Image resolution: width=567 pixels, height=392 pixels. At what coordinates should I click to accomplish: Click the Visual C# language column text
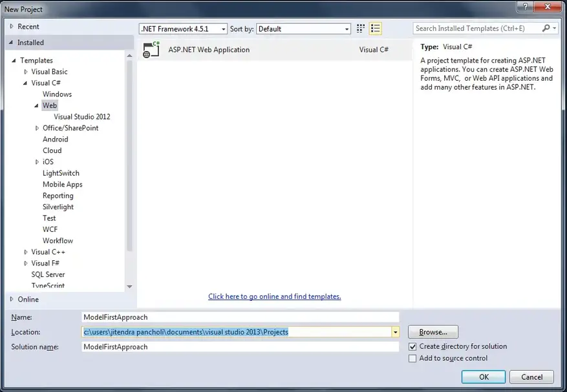point(374,50)
